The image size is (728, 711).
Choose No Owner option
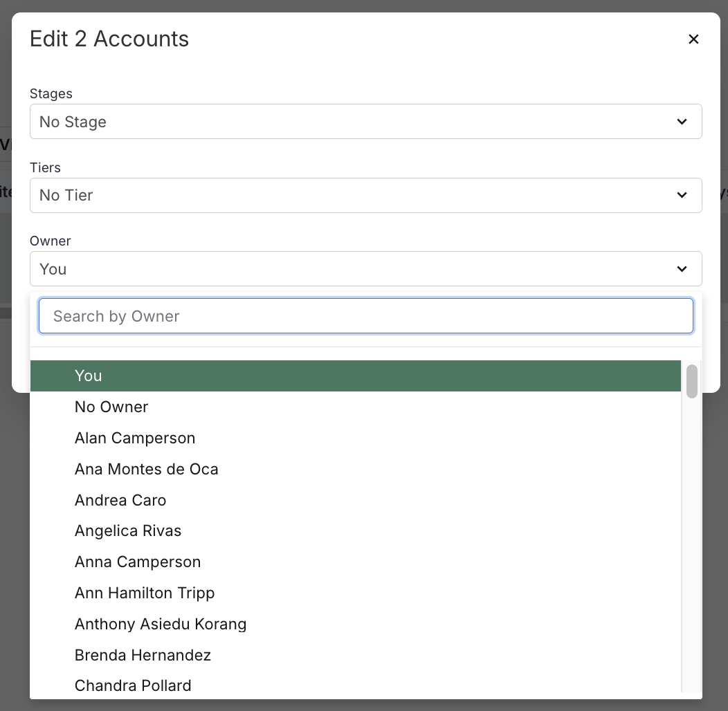tap(111, 407)
